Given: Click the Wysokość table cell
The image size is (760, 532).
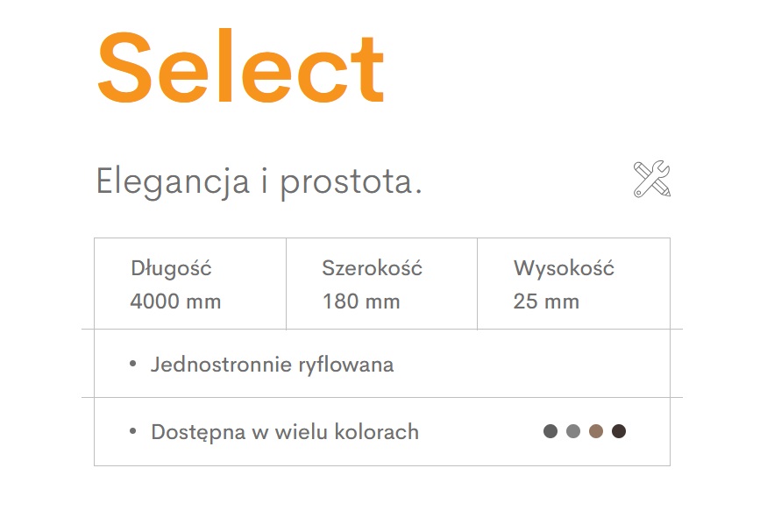Looking at the screenshot, I should click(x=574, y=283).
